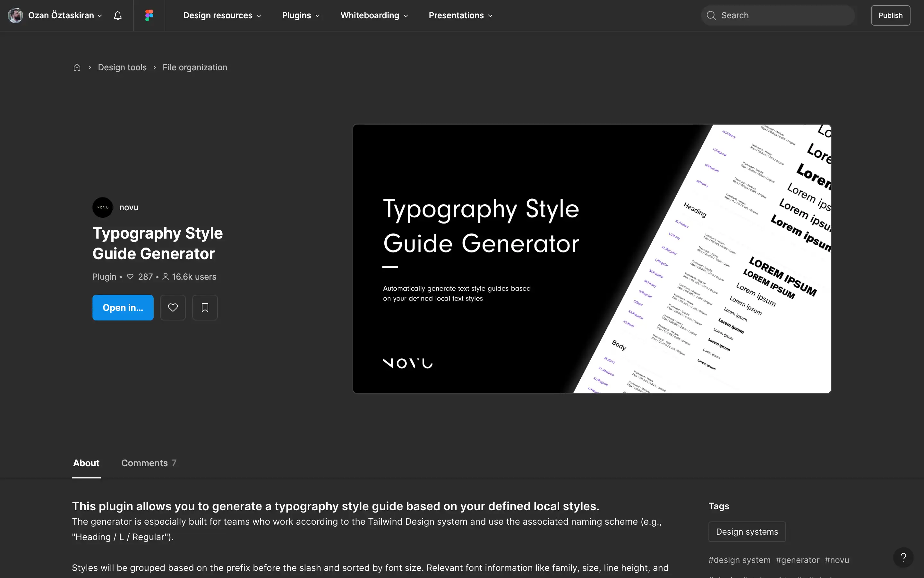
Task: Select the Design systems tag
Action: coord(747,532)
